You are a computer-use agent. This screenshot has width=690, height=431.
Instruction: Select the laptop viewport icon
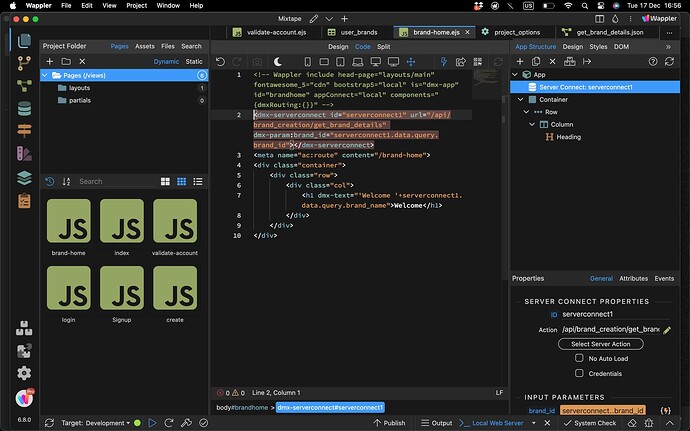tap(358, 62)
